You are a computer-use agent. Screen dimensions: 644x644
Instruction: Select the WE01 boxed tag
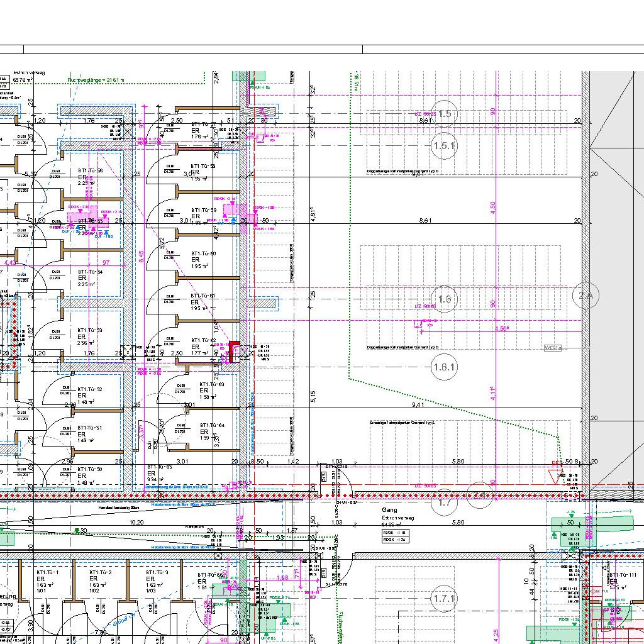(552, 347)
